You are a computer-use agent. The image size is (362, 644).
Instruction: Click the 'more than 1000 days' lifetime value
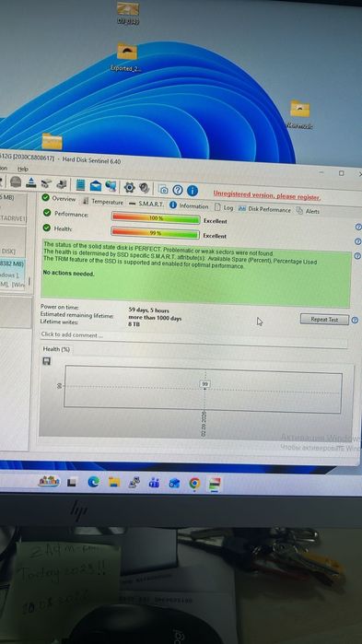coord(155,318)
